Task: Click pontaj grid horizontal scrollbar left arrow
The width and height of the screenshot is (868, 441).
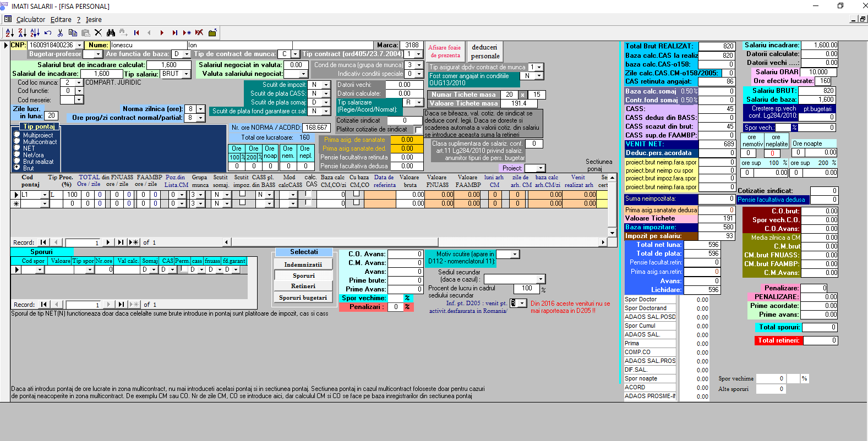Action: pyautogui.click(x=226, y=242)
